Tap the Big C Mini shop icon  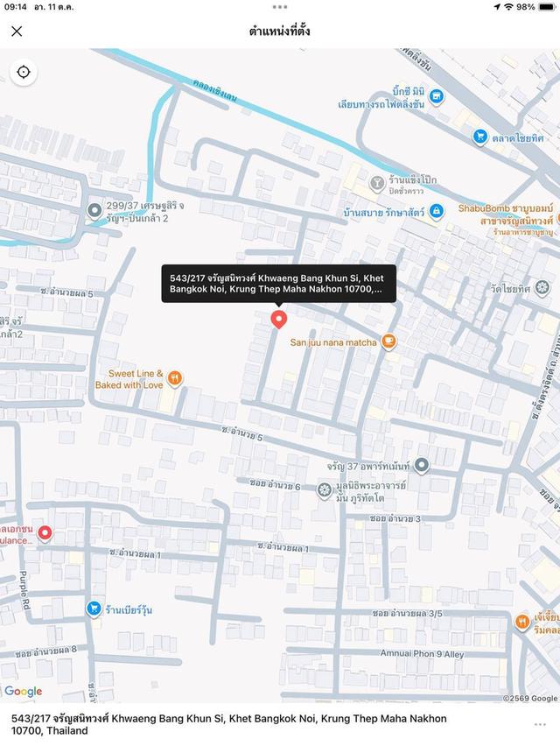click(436, 97)
